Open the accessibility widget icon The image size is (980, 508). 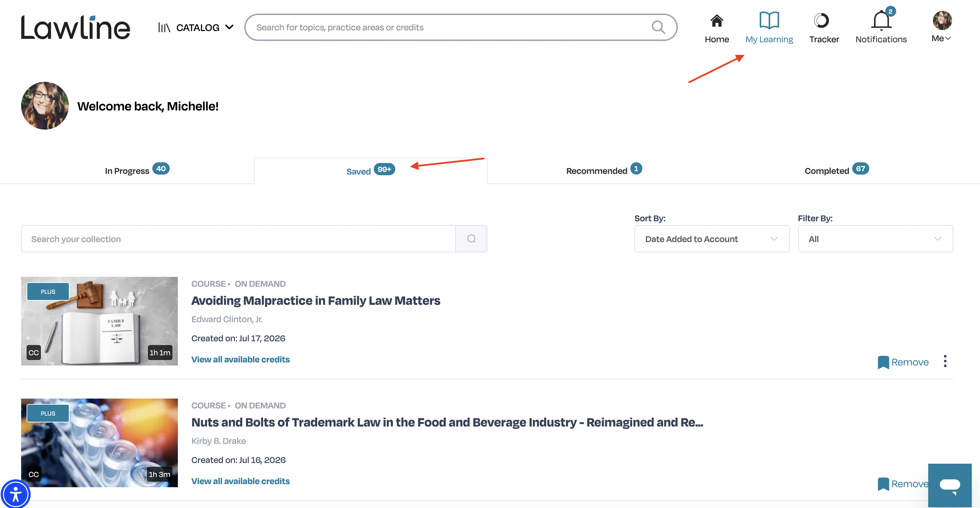[x=15, y=494]
